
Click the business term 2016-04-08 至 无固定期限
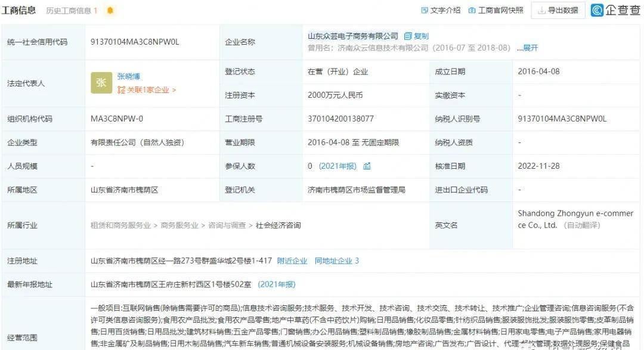click(x=353, y=143)
